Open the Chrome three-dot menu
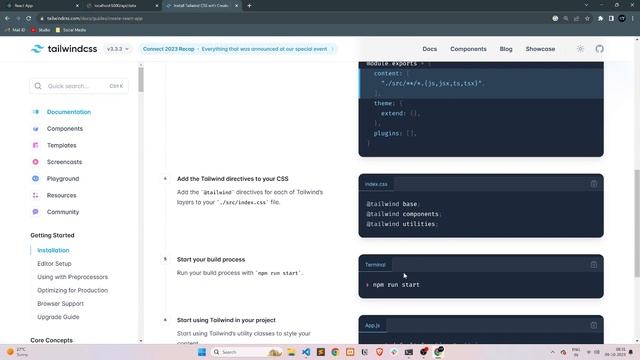Image resolution: width=640 pixels, height=360 pixels. click(633, 18)
